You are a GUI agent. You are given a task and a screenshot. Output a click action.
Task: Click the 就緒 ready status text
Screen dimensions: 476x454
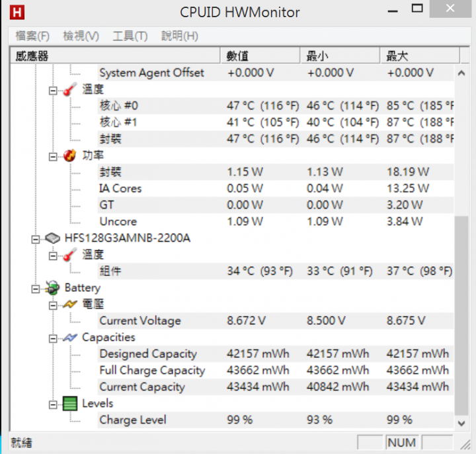click(x=21, y=443)
